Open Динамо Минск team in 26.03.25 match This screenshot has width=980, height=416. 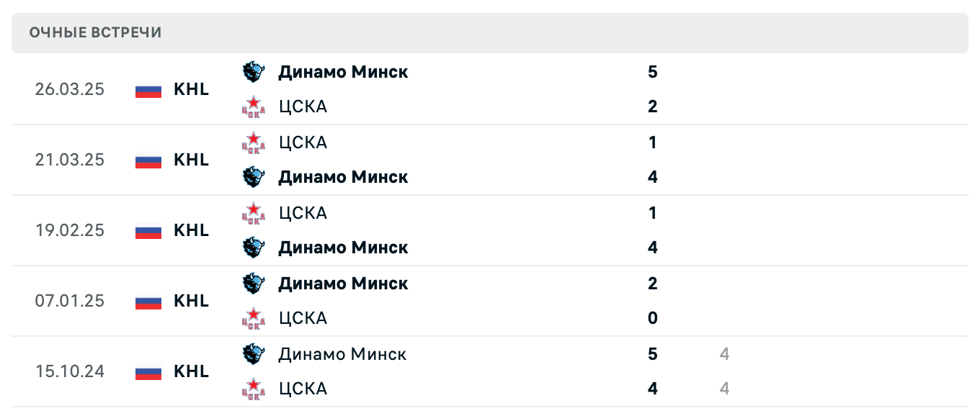(343, 72)
